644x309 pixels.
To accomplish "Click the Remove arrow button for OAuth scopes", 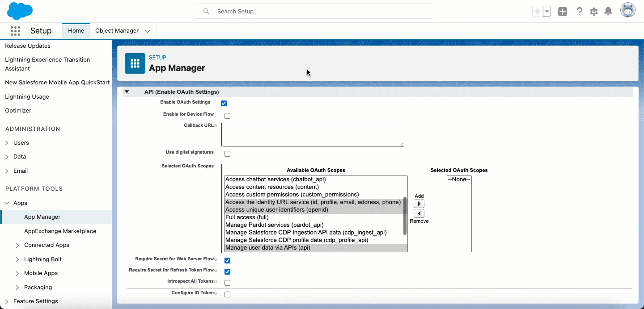I will (419, 213).
